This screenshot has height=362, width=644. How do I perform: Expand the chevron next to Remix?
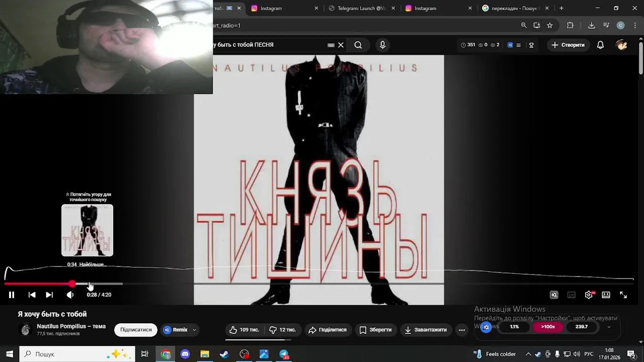tap(194, 330)
